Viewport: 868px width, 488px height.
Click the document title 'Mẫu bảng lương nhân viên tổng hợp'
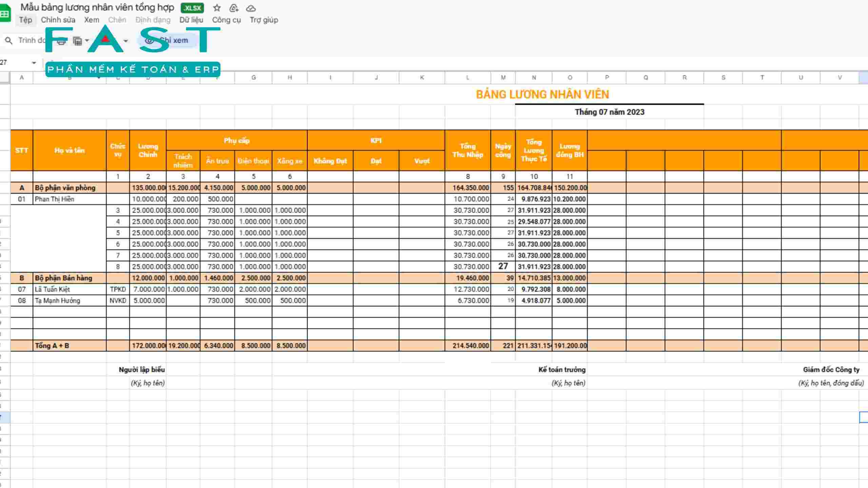(x=97, y=7)
